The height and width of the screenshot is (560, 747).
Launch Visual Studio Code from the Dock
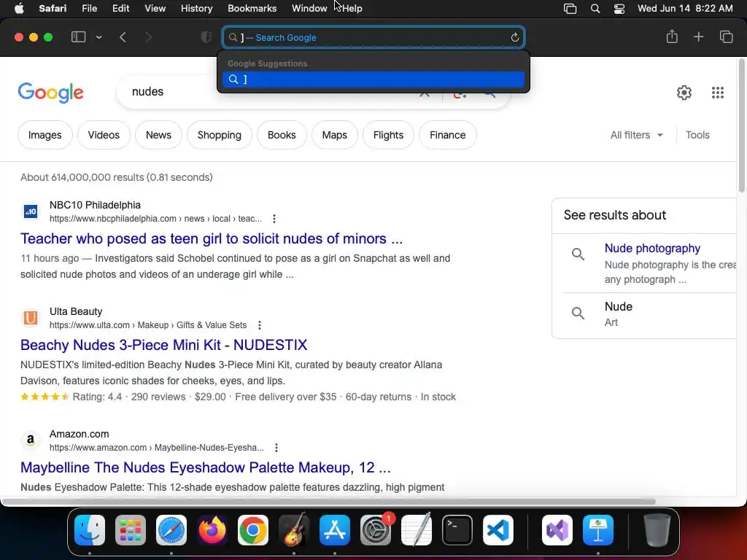(498, 530)
